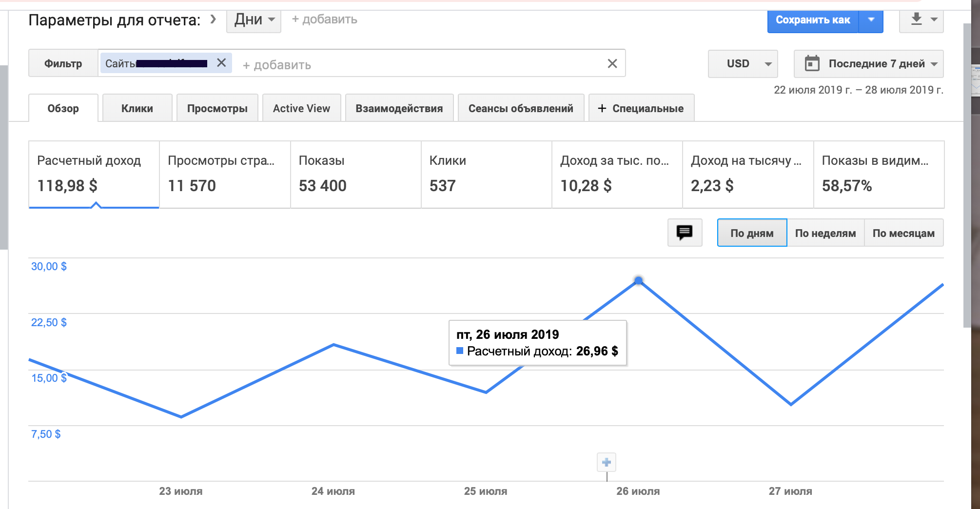This screenshot has height=509, width=980.
Task: Expand the arrow next to Параметры для отчета
Action: pyautogui.click(x=213, y=19)
